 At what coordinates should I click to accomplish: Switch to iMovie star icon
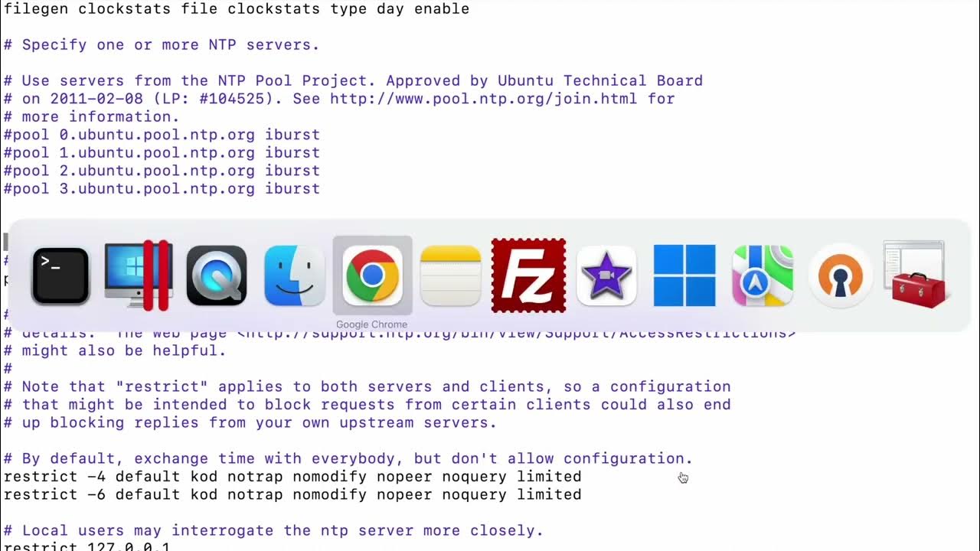(606, 276)
